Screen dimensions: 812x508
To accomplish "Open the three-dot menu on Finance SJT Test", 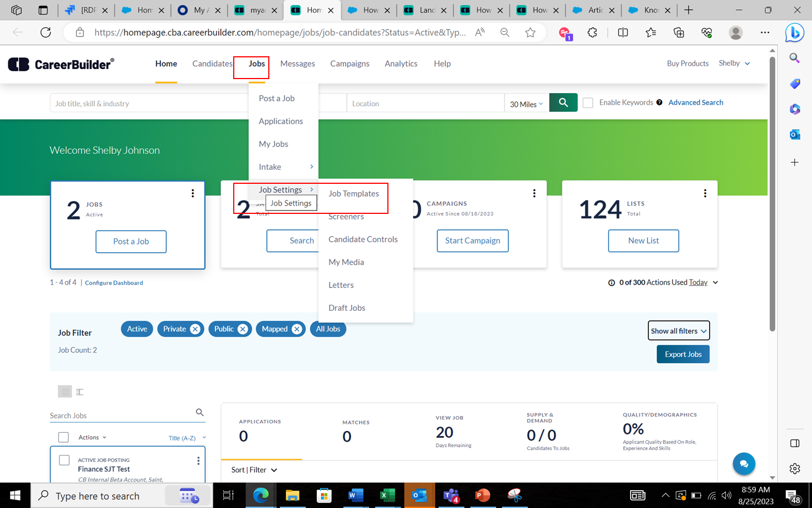I will 198,460.
